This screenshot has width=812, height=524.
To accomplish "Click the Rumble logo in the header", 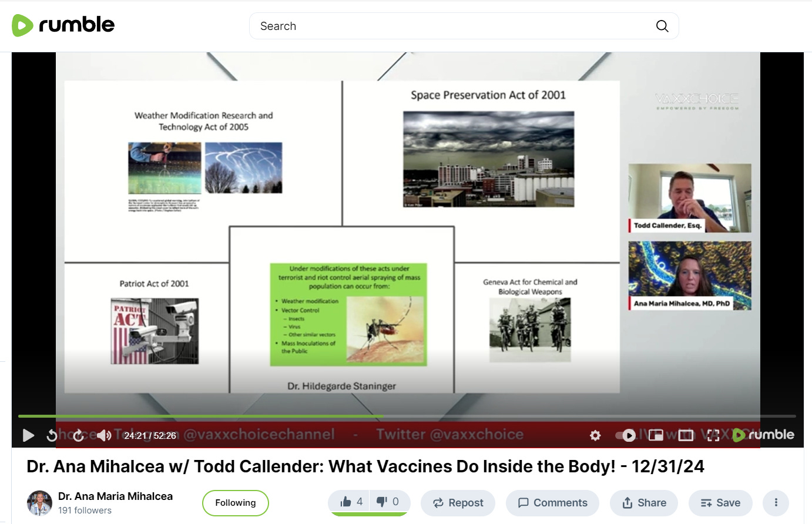I will pos(63,25).
